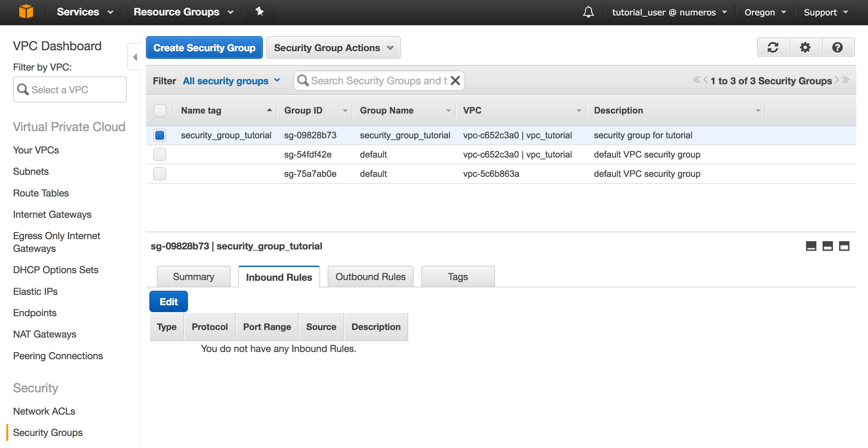Refresh the security groups list
The width and height of the screenshot is (868, 448).
tap(773, 47)
